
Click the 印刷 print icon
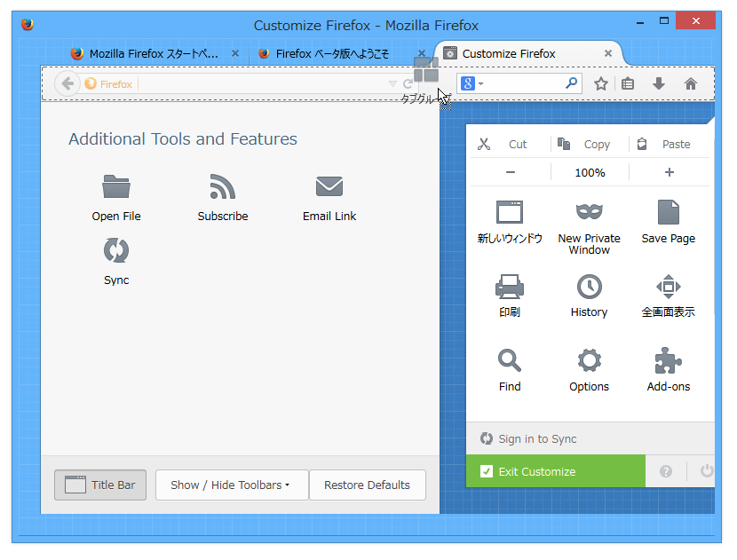(x=510, y=287)
